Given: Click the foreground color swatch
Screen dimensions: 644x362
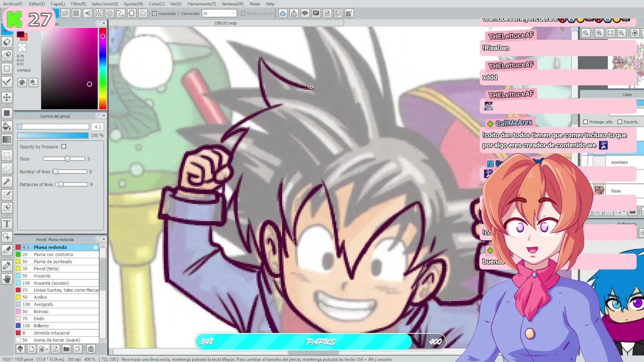Looking at the screenshot, I should click(20, 35).
